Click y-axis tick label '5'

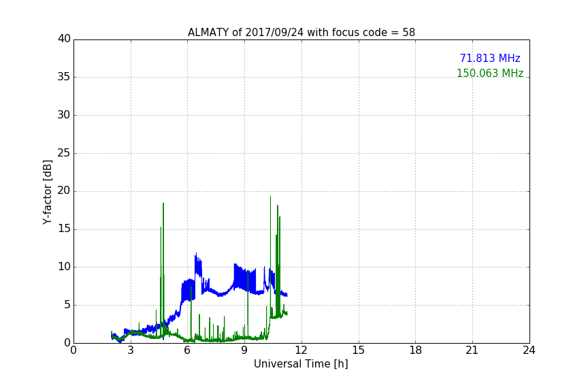pyautogui.click(x=67, y=305)
